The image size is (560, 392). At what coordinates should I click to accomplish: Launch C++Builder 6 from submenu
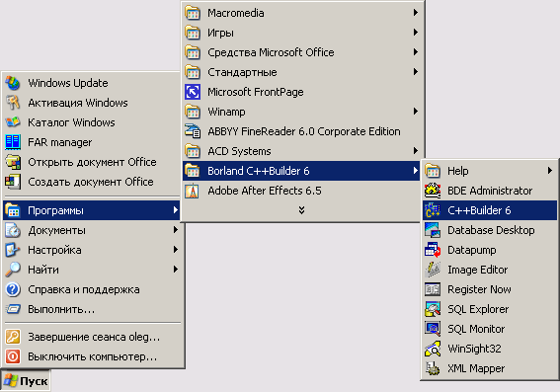(x=490, y=210)
